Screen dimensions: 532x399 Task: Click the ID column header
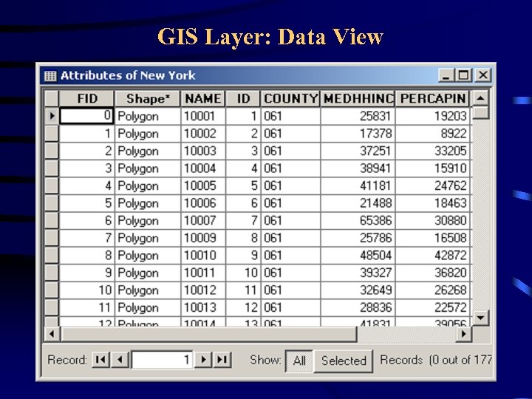pos(243,99)
